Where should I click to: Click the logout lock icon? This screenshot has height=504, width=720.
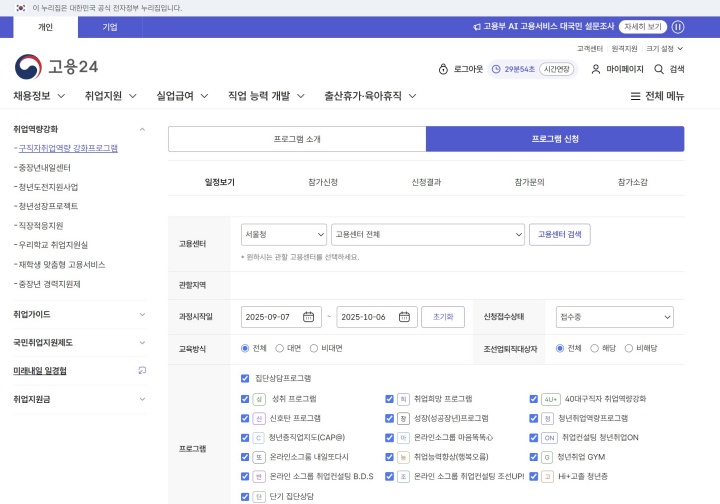click(443, 69)
